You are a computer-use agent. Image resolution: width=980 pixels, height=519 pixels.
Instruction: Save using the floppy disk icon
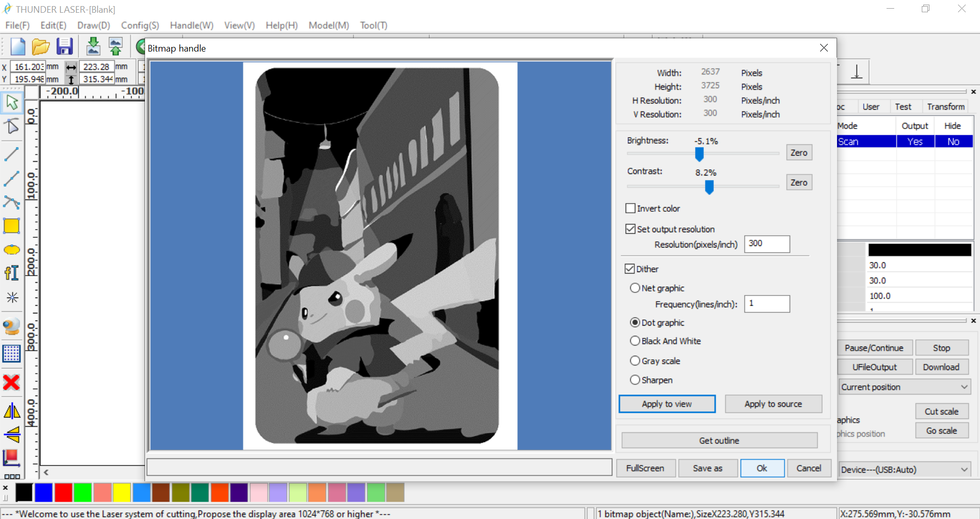coord(64,46)
